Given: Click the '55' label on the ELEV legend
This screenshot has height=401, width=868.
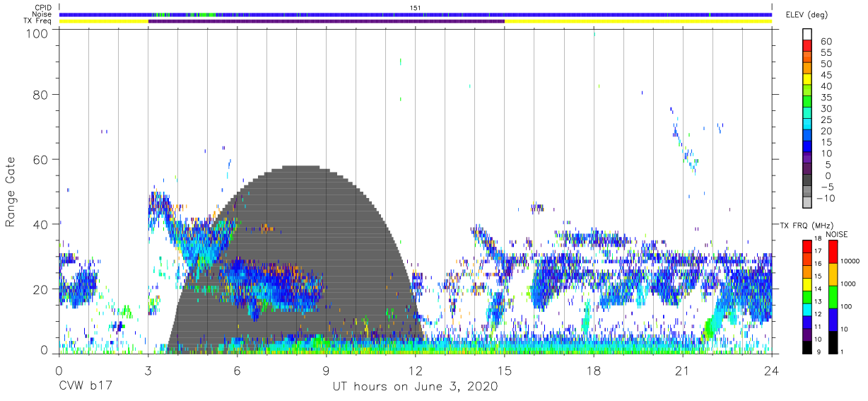Looking at the screenshot, I should [x=826, y=53].
